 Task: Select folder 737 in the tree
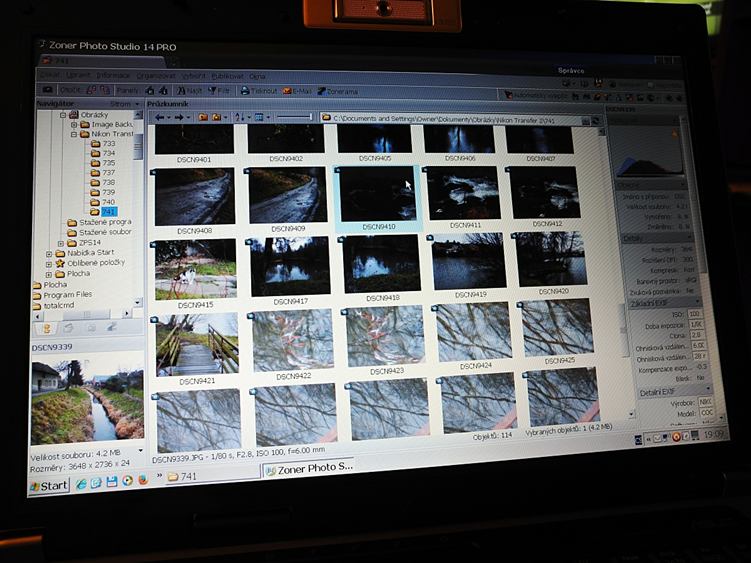tap(103, 172)
